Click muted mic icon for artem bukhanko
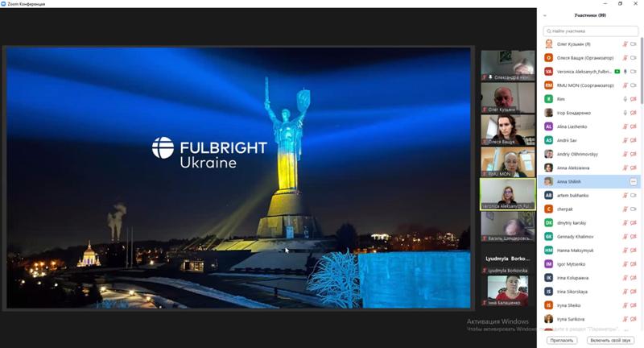 (x=625, y=195)
